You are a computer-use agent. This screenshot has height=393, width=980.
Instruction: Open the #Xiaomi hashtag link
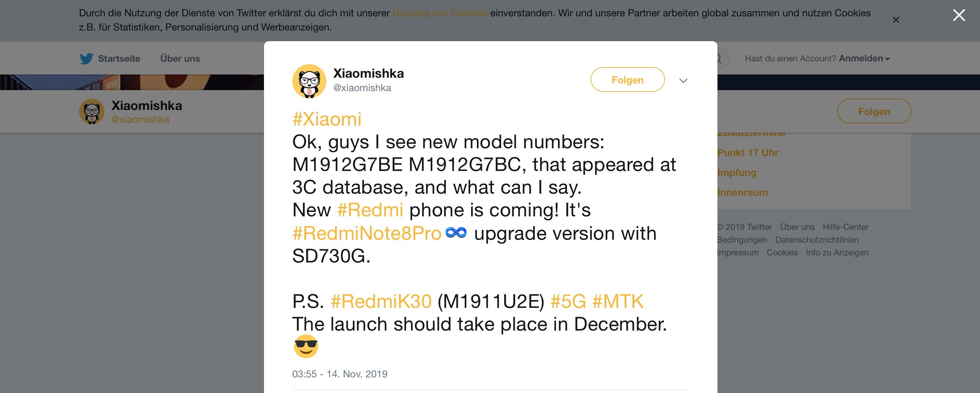[x=327, y=119]
